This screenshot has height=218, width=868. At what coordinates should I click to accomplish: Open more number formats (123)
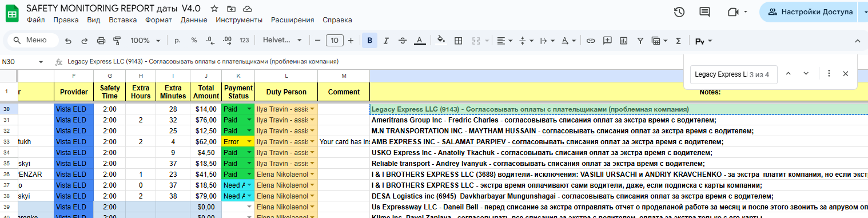[x=244, y=41]
